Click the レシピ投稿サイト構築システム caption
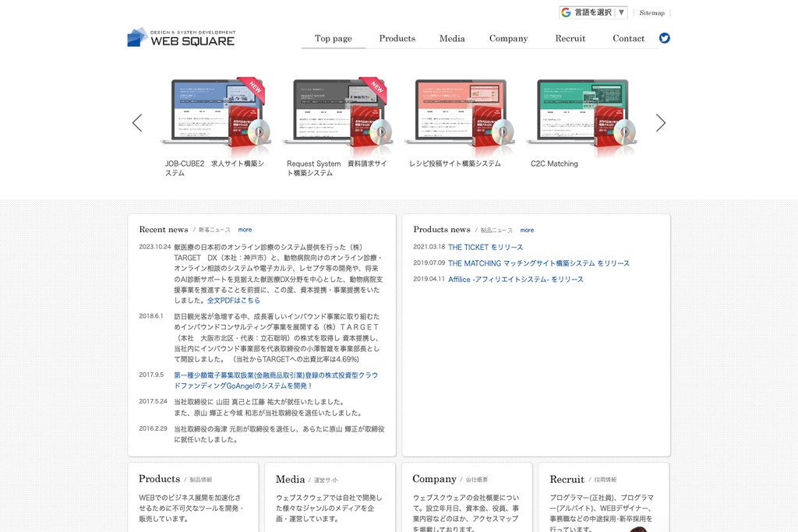This screenshot has height=532, width=798. click(455, 164)
